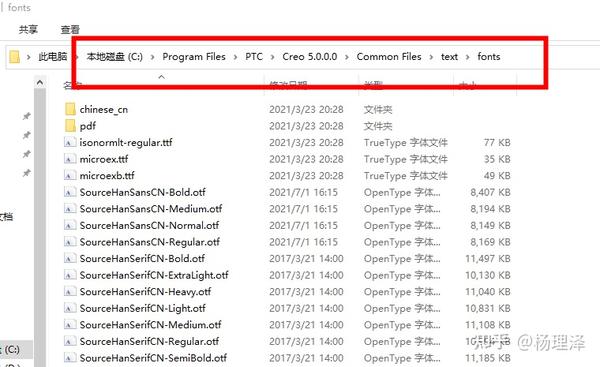Expand breadcrumb chevron after Common Files

pyautogui.click(x=431, y=57)
